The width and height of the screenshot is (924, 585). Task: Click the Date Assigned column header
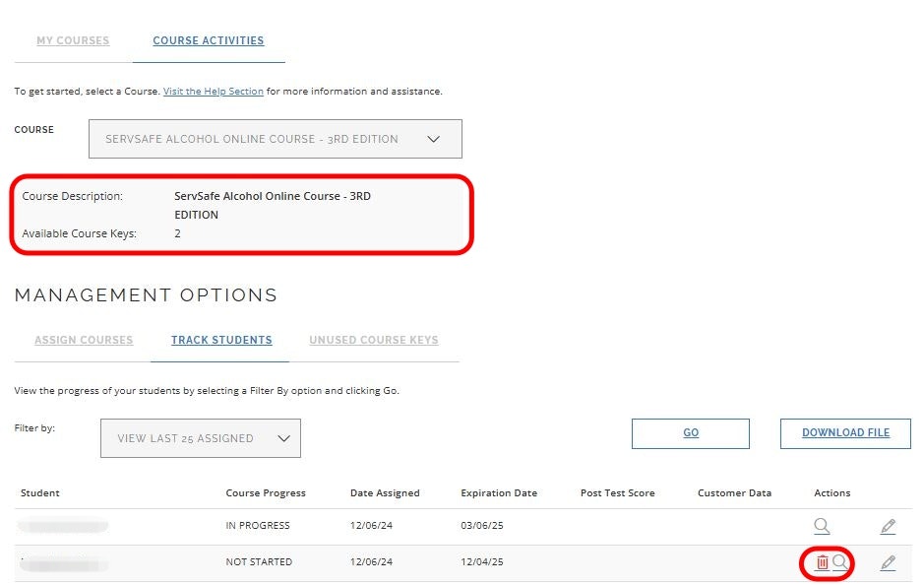[x=385, y=493]
